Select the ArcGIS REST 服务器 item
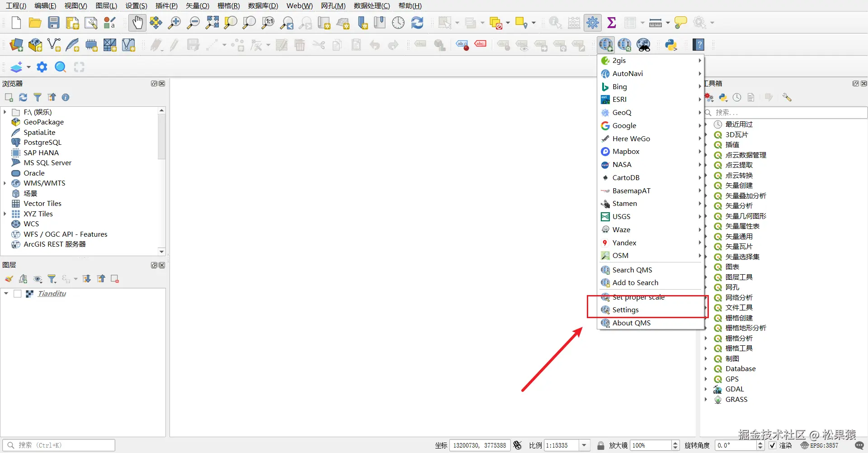Viewport: 868px width, 453px height. click(55, 244)
